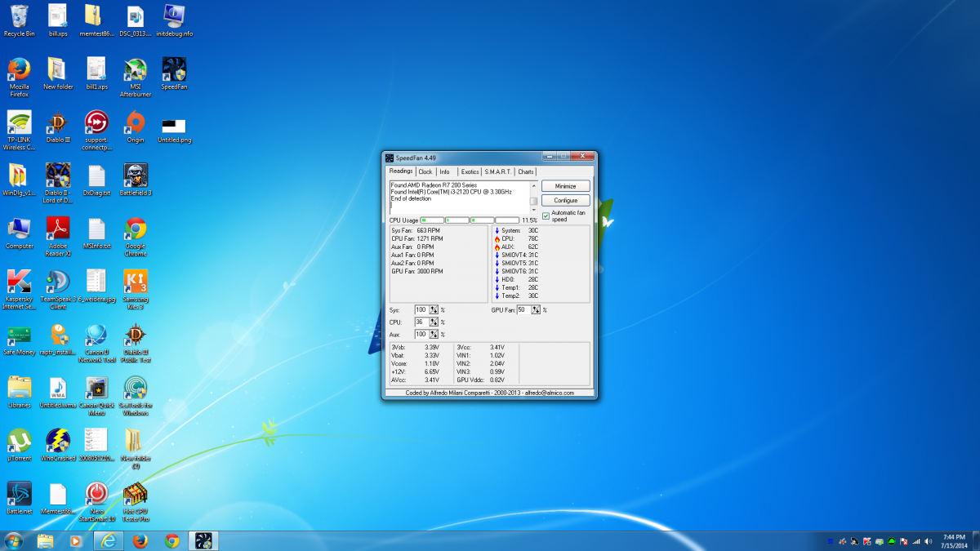Open the S.M.A.R.T. tab in SpeedFan
Image resolution: width=980 pixels, height=551 pixels.
click(x=498, y=172)
